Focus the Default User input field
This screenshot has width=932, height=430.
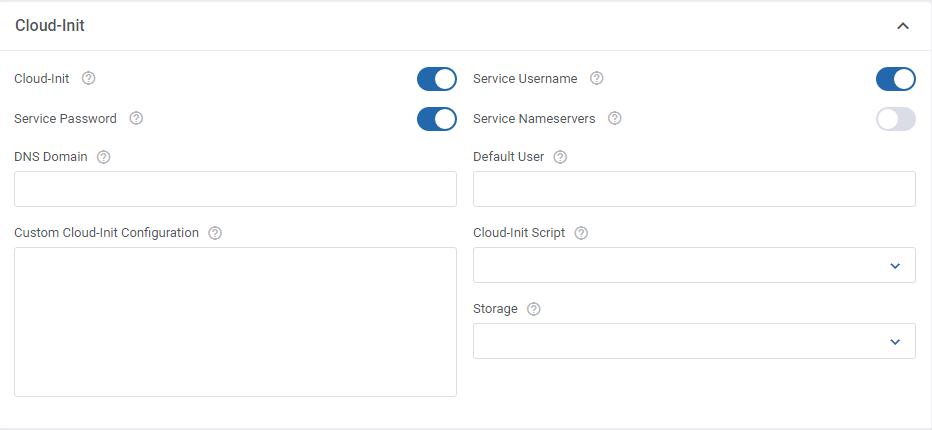(x=694, y=189)
